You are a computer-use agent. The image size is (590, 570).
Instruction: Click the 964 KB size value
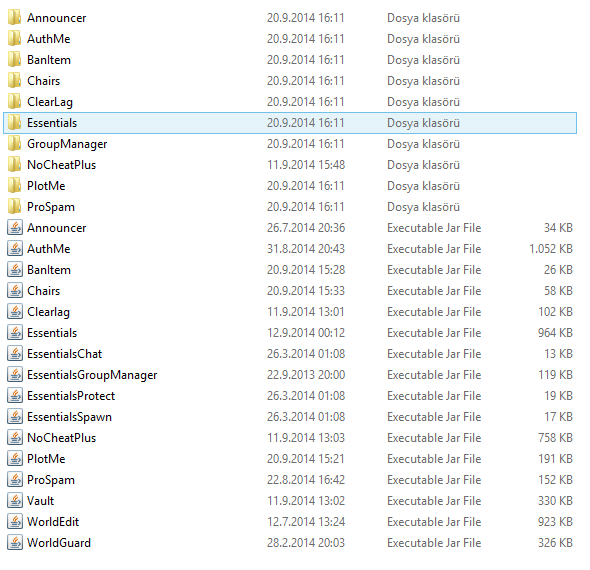point(555,333)
